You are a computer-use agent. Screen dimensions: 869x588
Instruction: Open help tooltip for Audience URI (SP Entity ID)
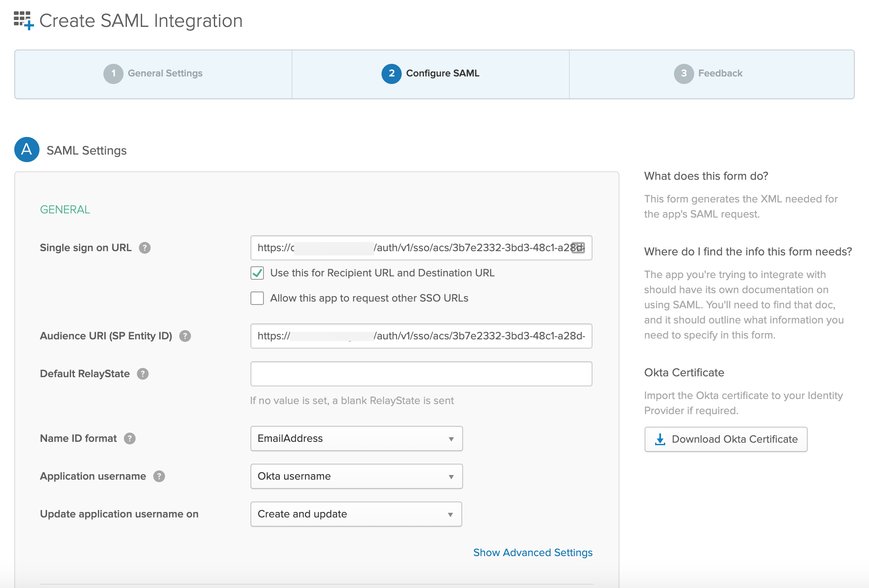coord(185,336)
